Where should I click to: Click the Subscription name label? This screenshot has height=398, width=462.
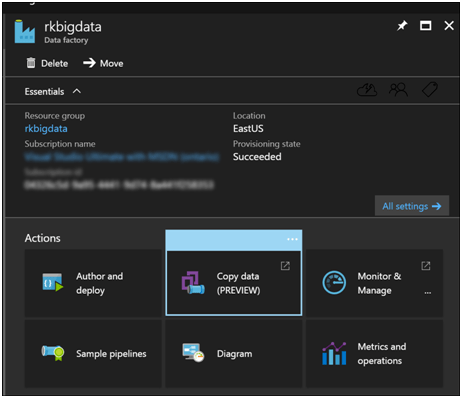(60, 144)
